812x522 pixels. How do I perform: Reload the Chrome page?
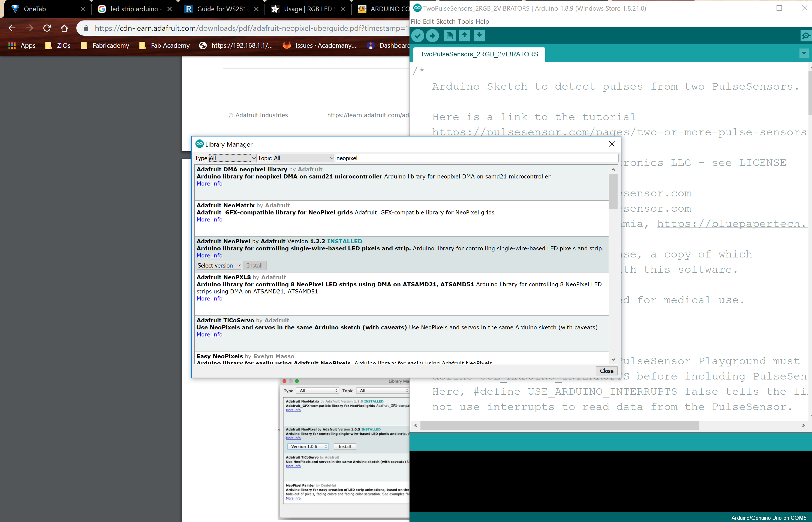(47, 28)
